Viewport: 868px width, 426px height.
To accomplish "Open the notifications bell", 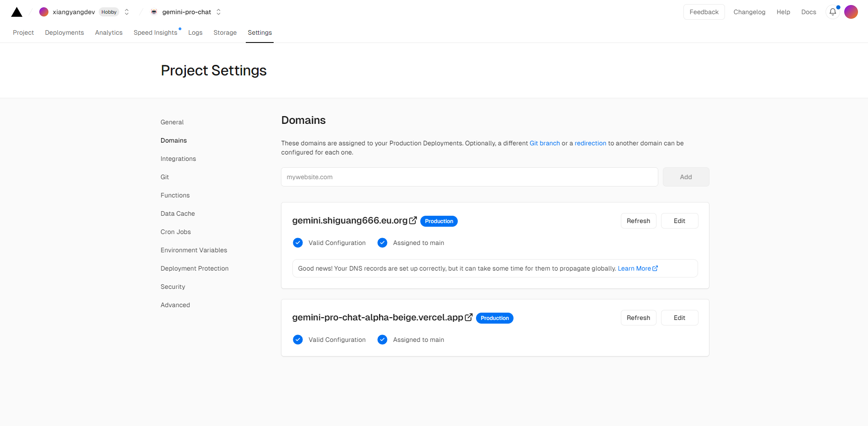I will pos(833,12).
